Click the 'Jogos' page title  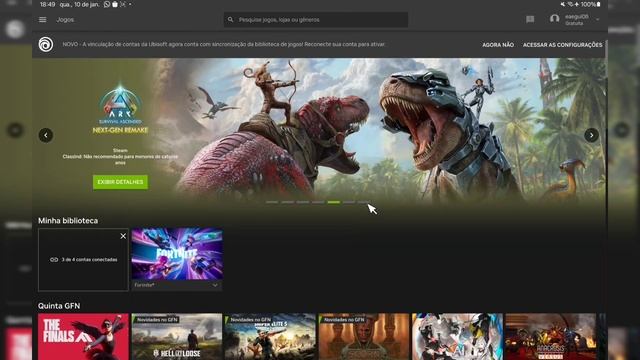(65, 20)
